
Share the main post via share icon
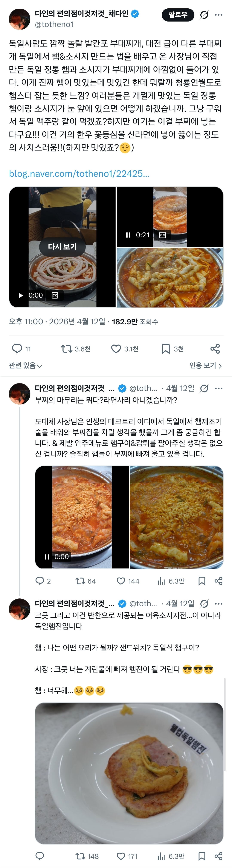point(215,348)
